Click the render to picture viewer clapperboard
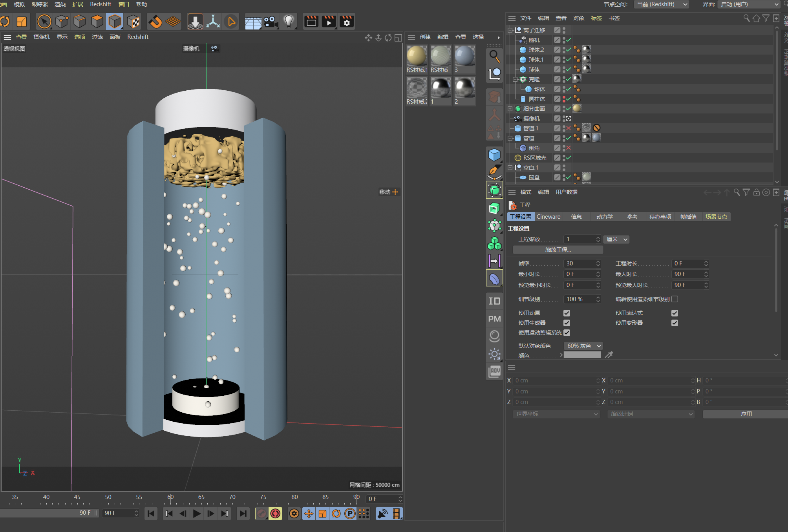Image resolution: width=788 pixels, height=532 pixels. point(329,22)
